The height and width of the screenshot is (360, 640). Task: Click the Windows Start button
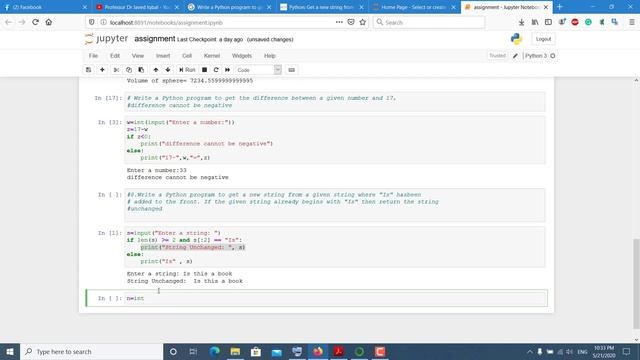click(x=10, y=351)
